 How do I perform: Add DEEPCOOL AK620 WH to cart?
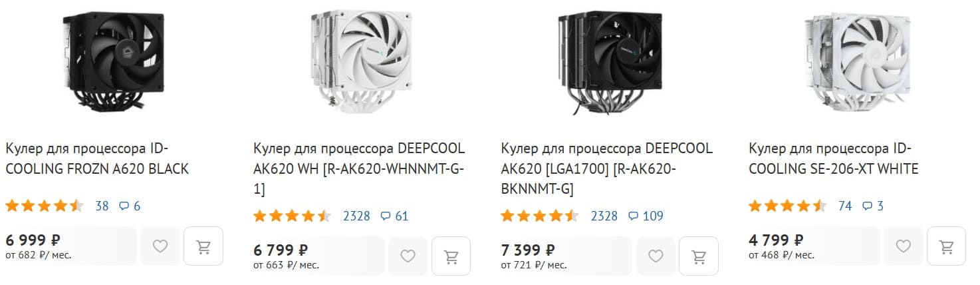point(451,256)
